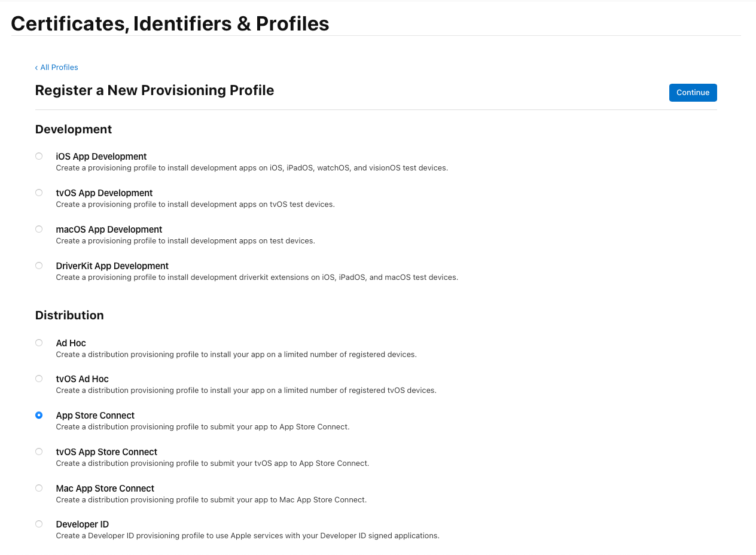
Task: Click the Developer ID label text
Action: (82, 524)
